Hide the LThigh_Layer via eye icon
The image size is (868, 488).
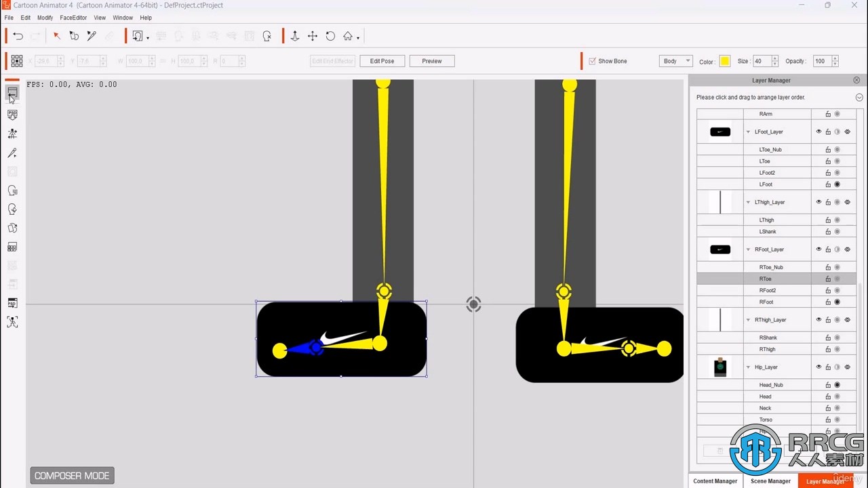[x=818, y=202]
